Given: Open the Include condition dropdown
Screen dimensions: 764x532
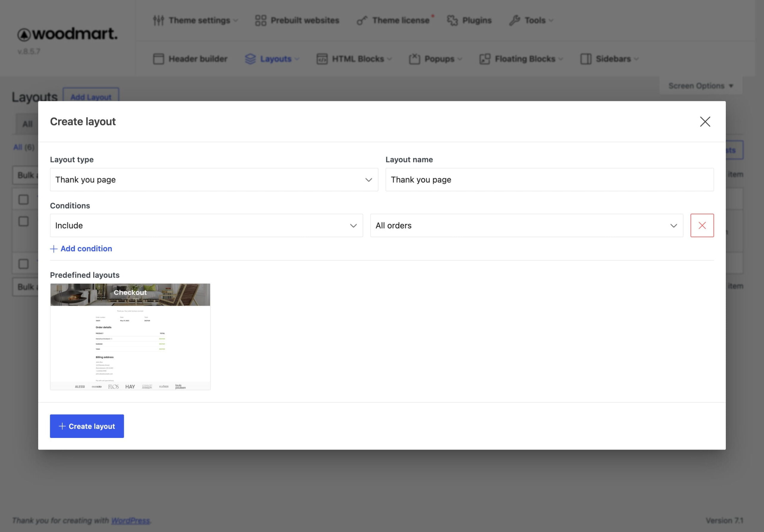Looking at the screenshot, I should (x=206, y=225).
